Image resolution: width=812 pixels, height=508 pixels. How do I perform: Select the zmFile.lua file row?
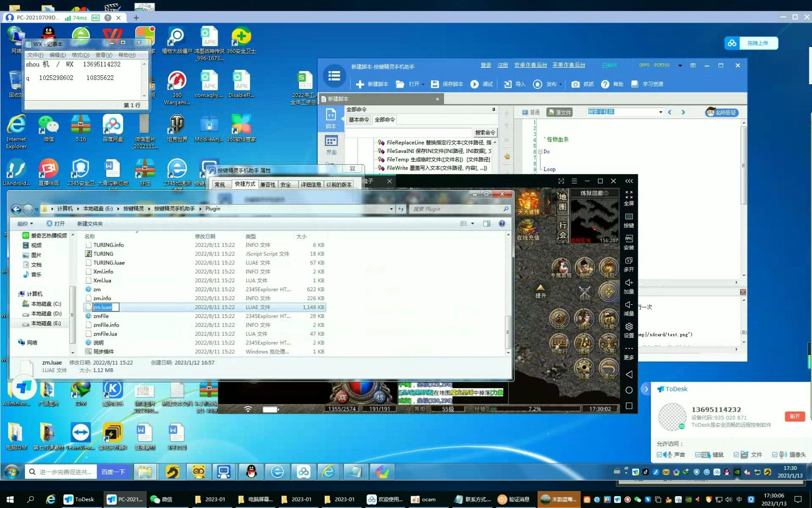coord(205,334)
